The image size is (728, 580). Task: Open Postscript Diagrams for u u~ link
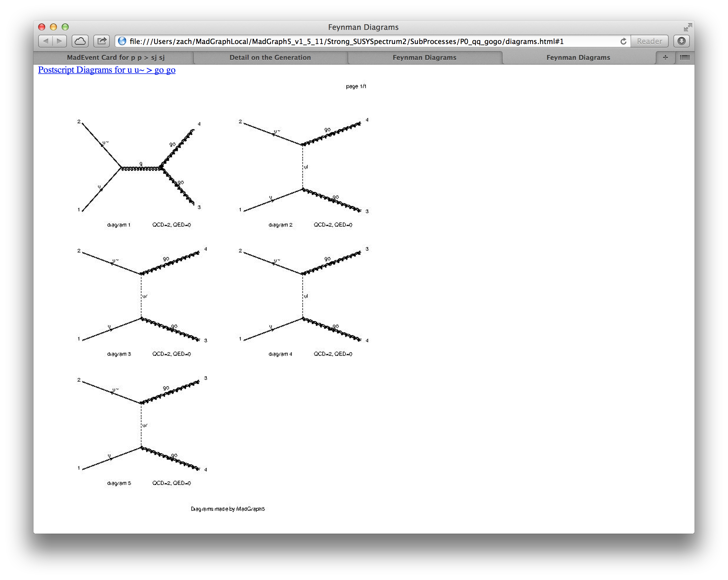point(107,70)
